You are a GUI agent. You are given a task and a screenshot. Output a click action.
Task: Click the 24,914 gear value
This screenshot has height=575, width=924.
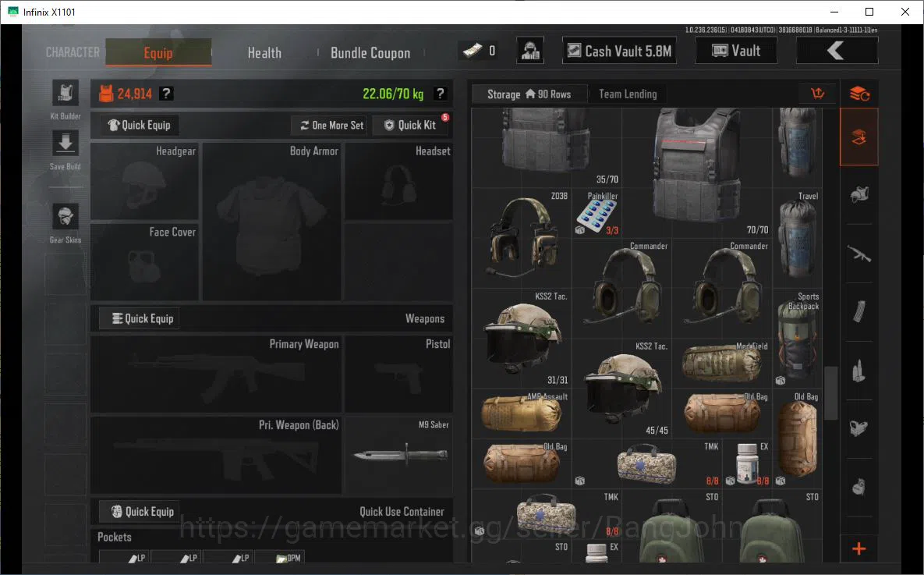point(134,94)
